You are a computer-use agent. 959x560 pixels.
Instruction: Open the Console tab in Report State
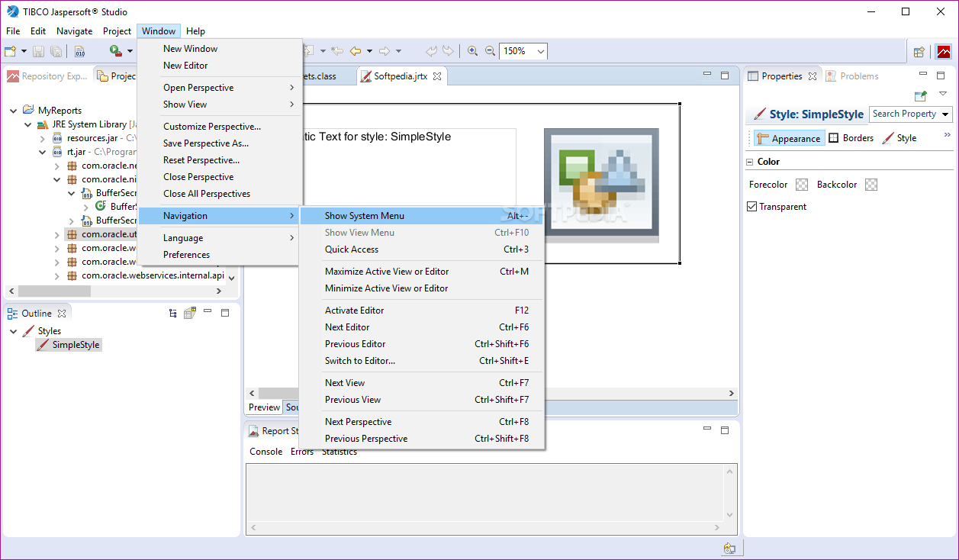[266, 452]
